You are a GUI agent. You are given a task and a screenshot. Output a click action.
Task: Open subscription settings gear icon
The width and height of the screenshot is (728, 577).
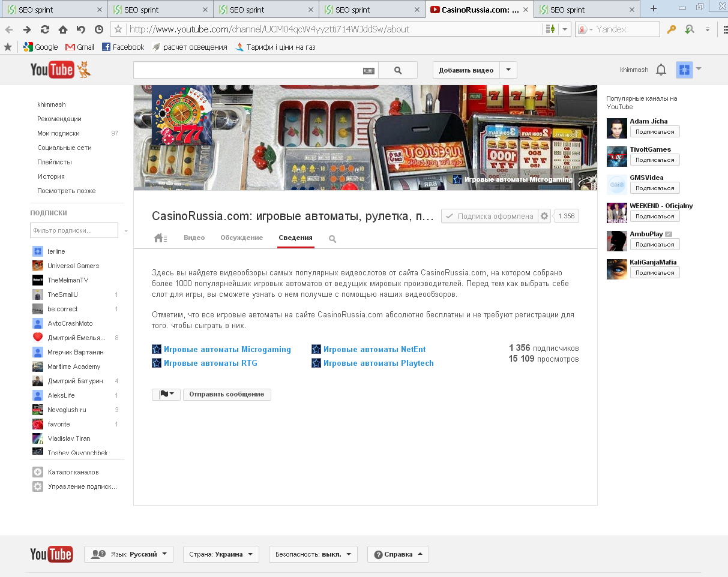[544, 217]
